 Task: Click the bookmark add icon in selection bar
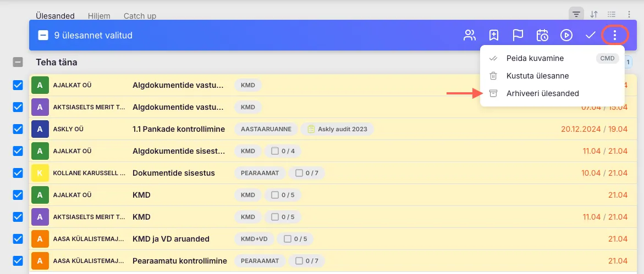point(494,36)
